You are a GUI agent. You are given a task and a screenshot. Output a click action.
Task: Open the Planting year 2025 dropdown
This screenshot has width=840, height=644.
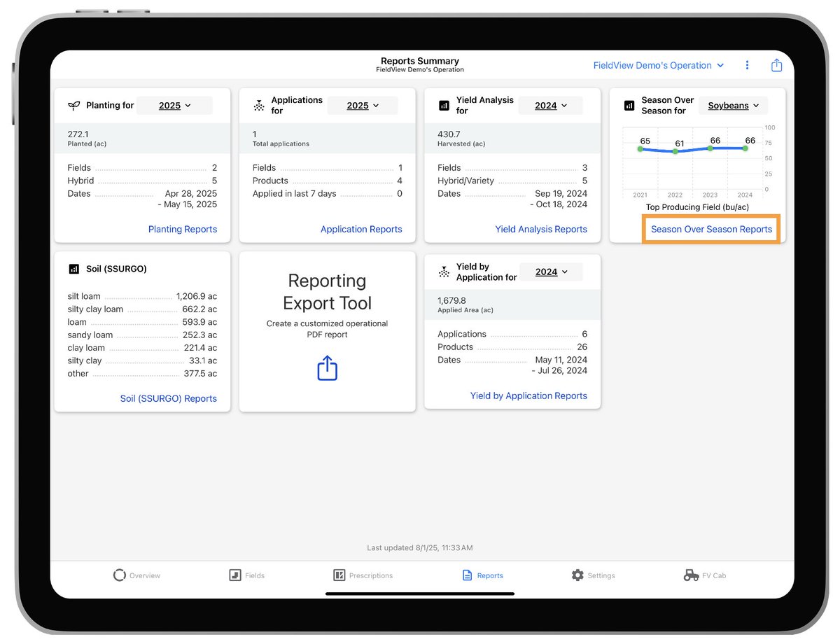coord(174,106)
